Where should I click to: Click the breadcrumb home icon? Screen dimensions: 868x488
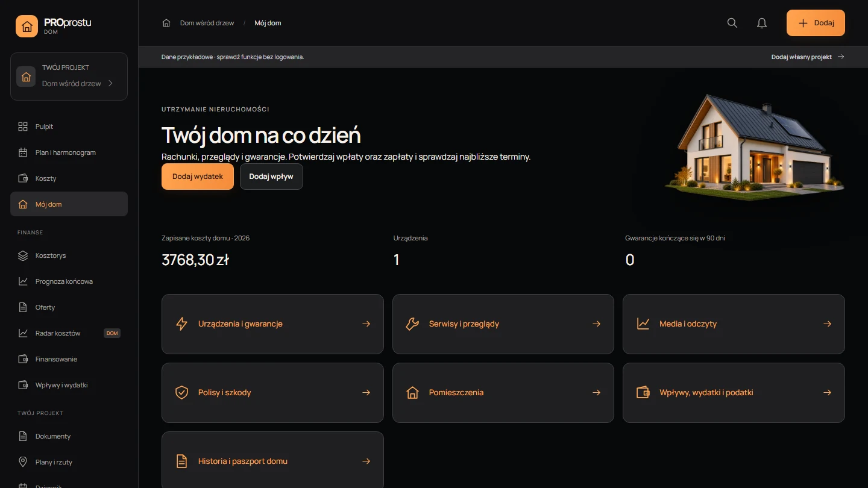(x=166, y=23)
